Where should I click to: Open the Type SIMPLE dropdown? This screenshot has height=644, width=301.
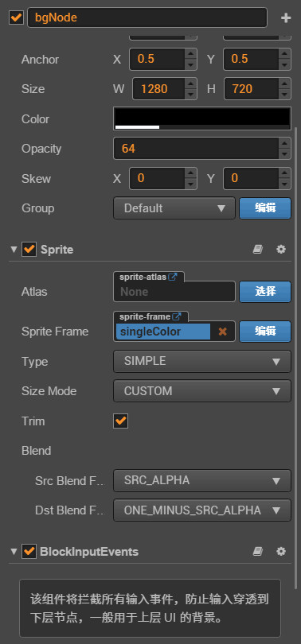202,362
